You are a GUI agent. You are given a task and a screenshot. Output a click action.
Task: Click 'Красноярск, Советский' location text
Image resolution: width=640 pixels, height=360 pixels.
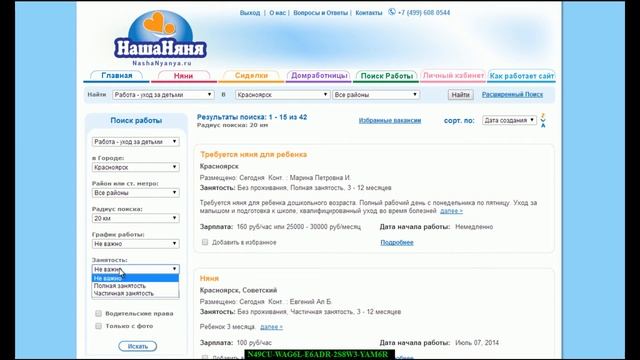(x=238, y=290)
